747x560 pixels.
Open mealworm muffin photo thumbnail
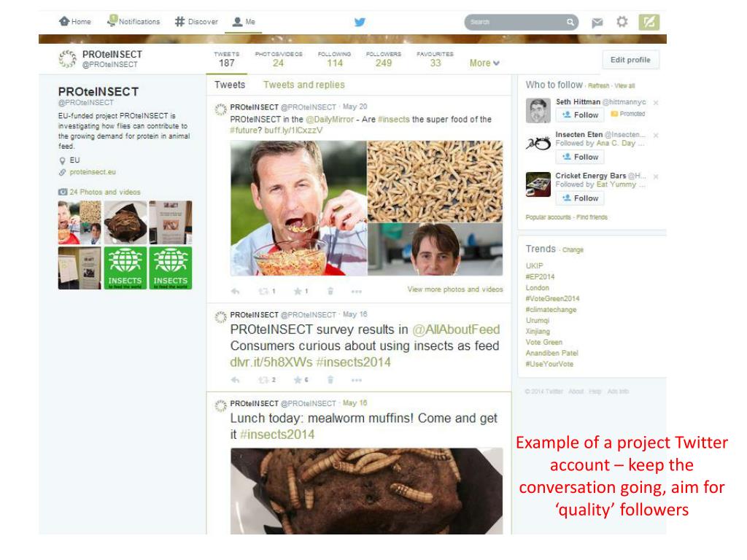(125, 222)
